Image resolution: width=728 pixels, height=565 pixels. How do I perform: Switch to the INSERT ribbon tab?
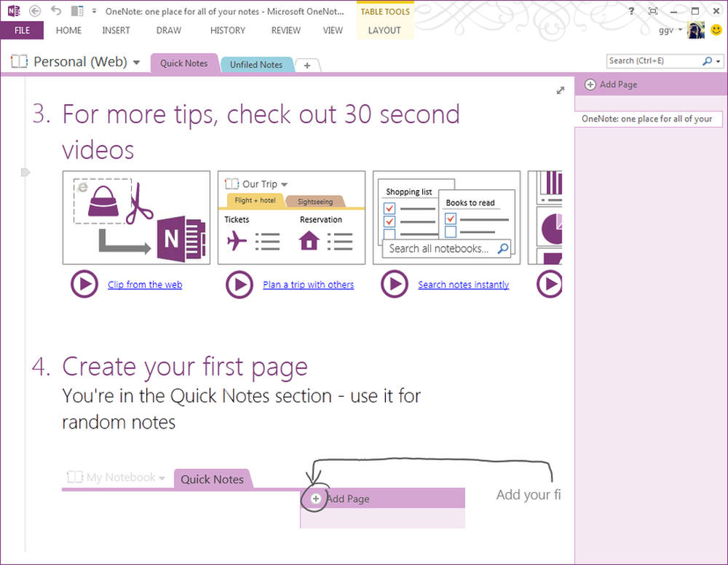pos(116,31)
